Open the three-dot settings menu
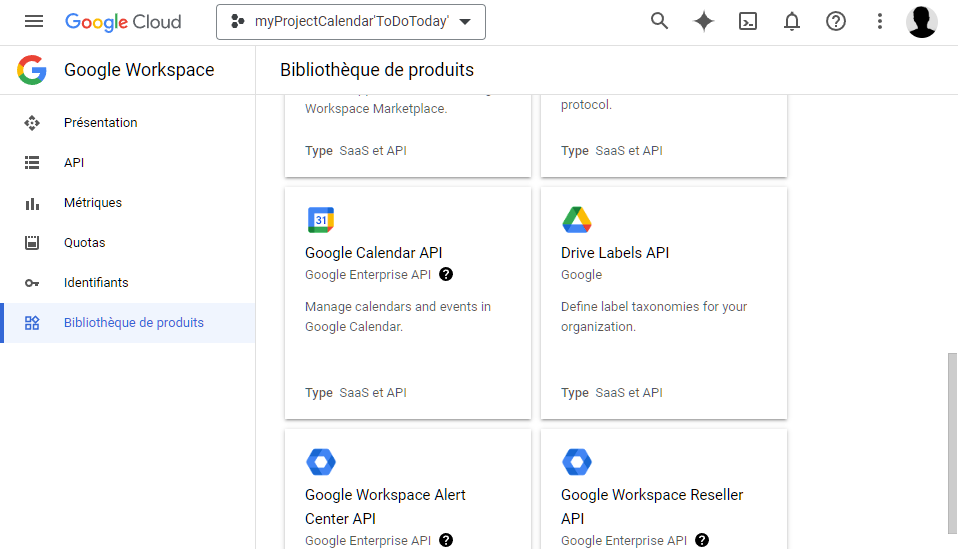The width and height of the screenshot is (958, 549). [880, 21]
